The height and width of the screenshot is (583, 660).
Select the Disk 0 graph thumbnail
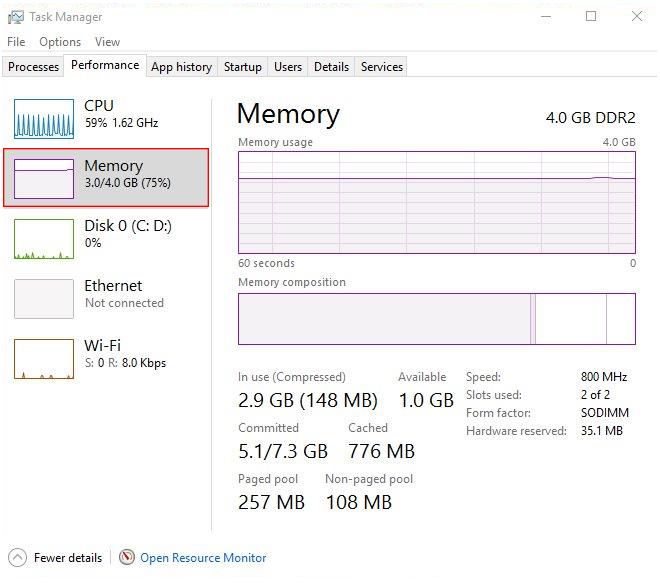[44, 239]
